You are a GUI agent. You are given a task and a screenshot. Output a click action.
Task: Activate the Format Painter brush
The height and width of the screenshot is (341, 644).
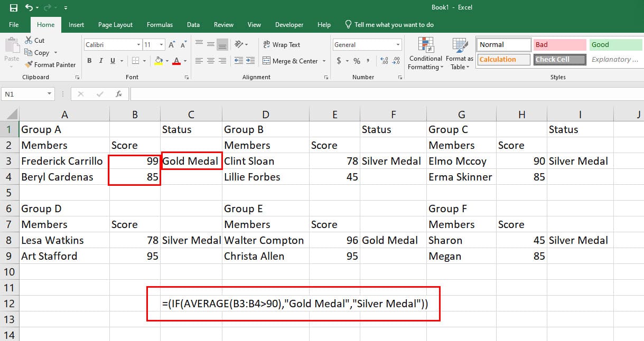tap(50, 65)
